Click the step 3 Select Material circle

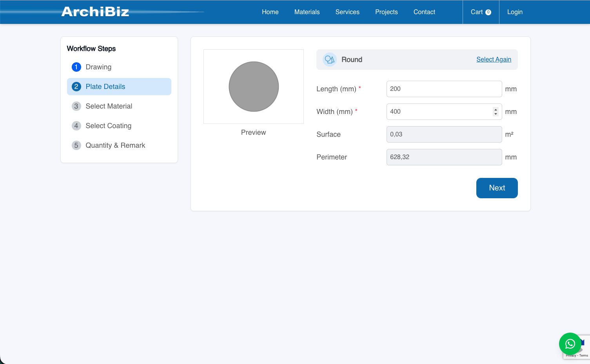(76, 106)
